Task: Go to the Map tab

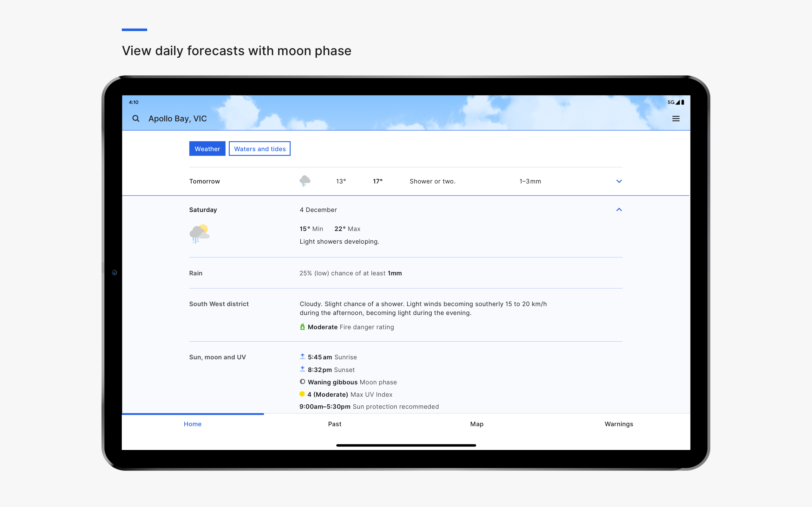Action: 476,424
